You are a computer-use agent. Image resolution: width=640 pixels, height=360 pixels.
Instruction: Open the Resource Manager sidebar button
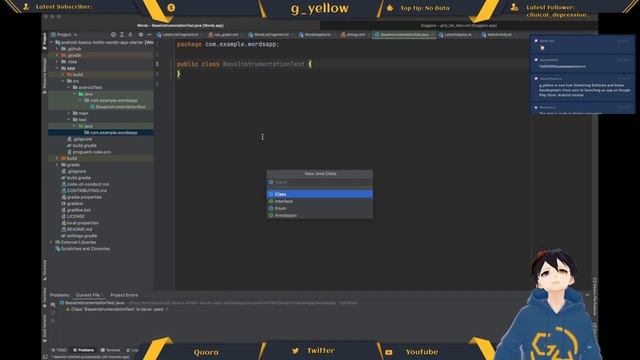coord(44,76)
